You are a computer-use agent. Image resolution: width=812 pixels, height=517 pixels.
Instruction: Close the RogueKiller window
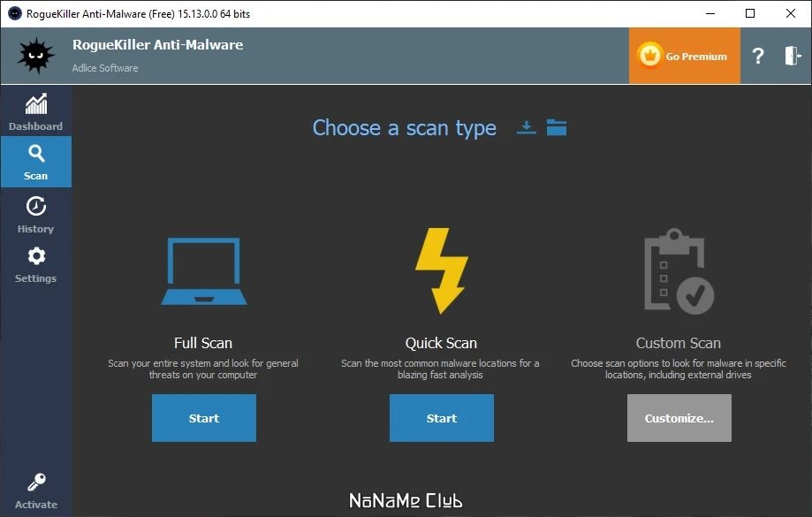pyautogui.click(x=790, y=13)
